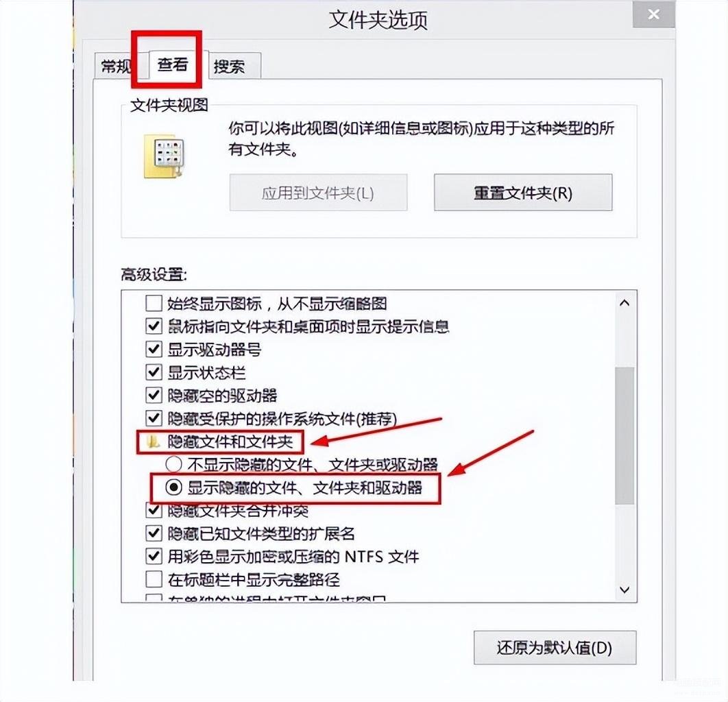This screenshot has width=728, height=702.
Task: Close the 文件夹选项 dialog
Action: point(653,14)
